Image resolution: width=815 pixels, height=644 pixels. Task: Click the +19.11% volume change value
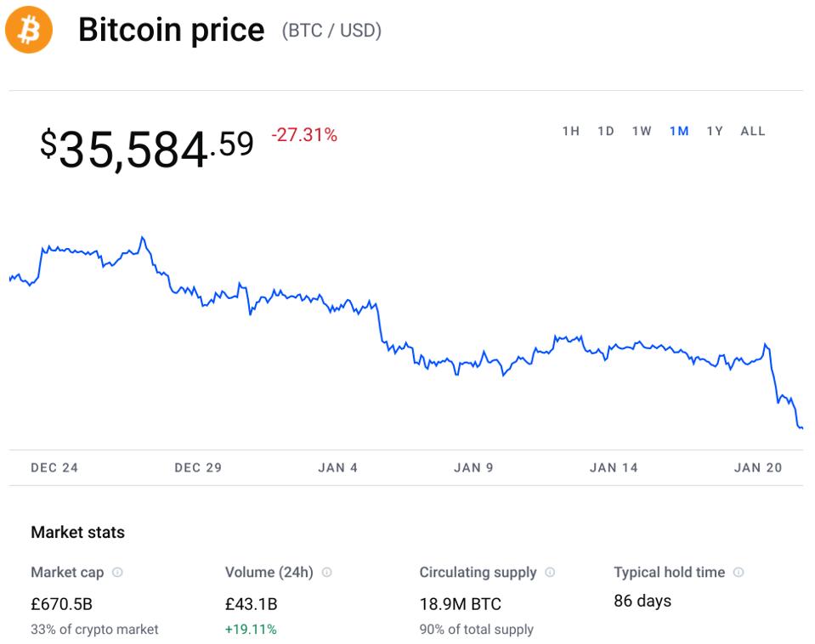tap(251, 630)
